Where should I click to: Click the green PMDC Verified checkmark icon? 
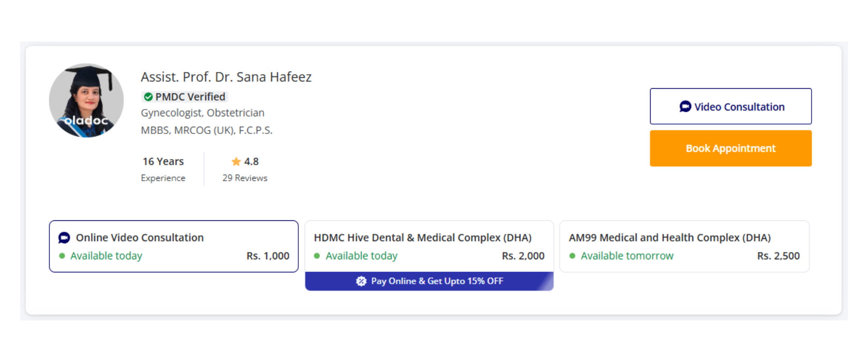pyautogui.click(x=148, y=97)
